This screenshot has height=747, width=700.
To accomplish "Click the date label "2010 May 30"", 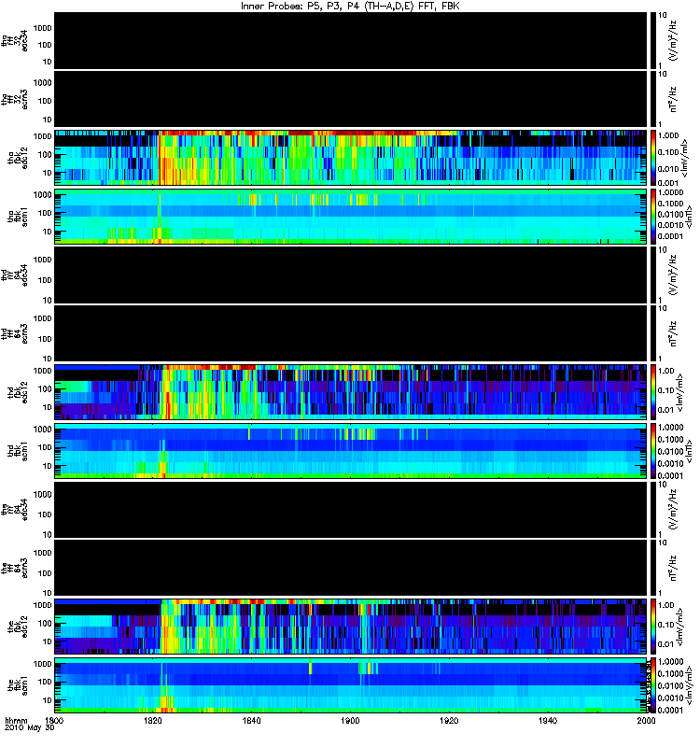I will point(30,727).
